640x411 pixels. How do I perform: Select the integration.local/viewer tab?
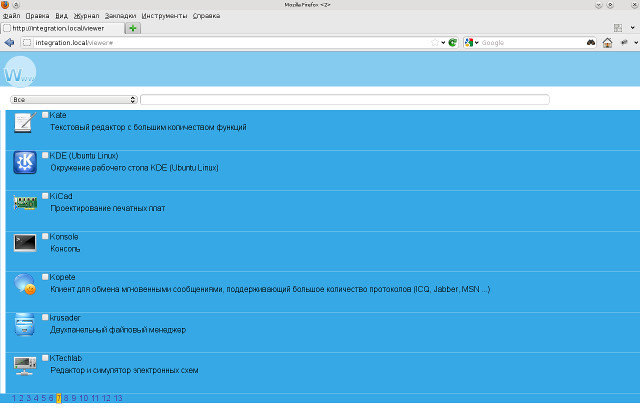(62, 28)
